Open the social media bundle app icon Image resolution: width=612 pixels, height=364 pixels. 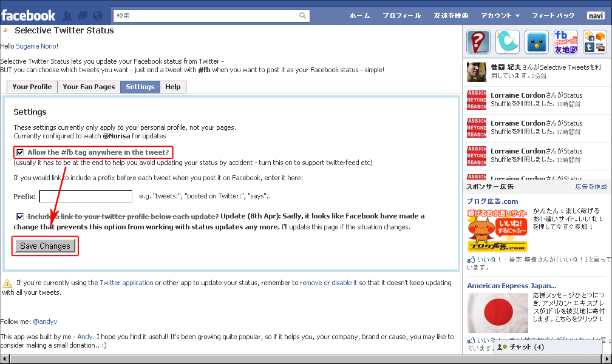pos(595,42)
